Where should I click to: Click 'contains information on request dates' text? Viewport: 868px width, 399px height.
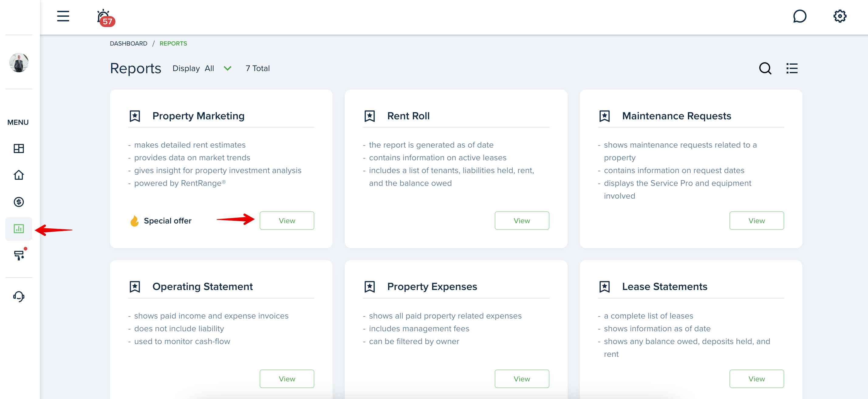674,171
